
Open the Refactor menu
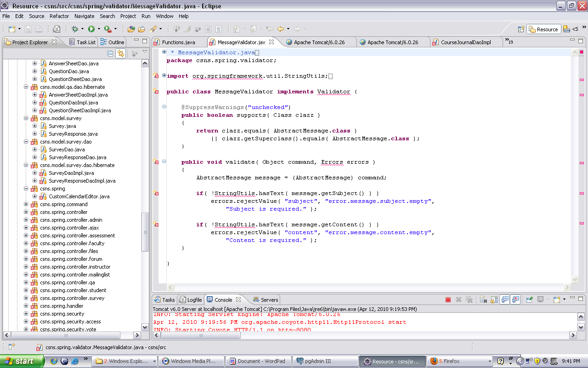[x=59, y=16]
